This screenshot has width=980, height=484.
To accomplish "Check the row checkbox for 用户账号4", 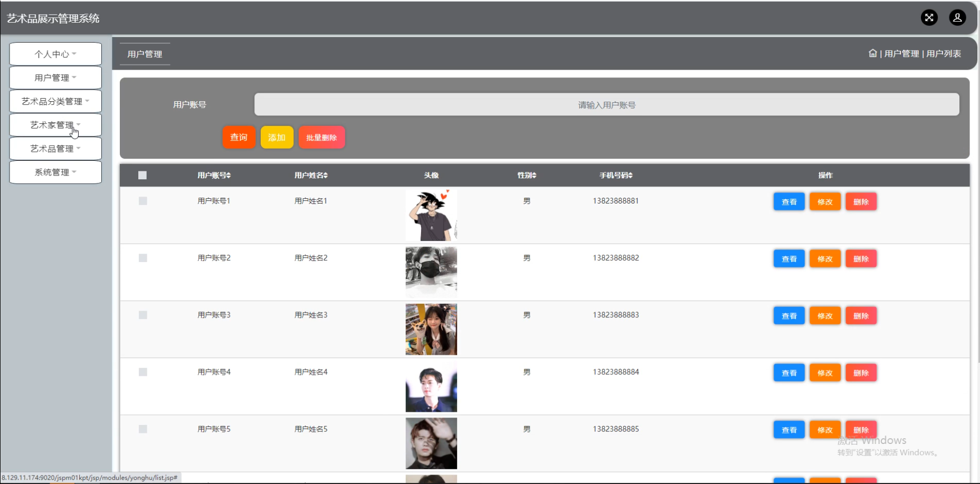I will coord(142,372).
